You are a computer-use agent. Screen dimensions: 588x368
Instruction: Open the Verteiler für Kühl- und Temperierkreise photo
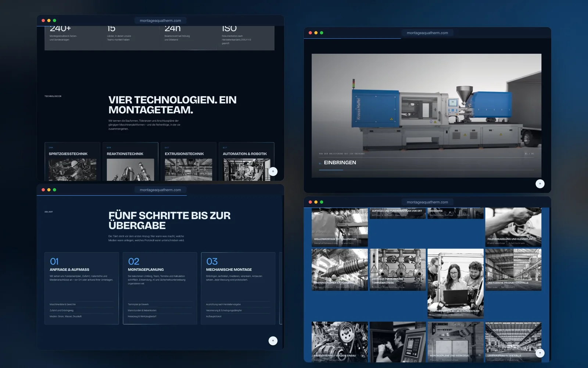point(398,270)
